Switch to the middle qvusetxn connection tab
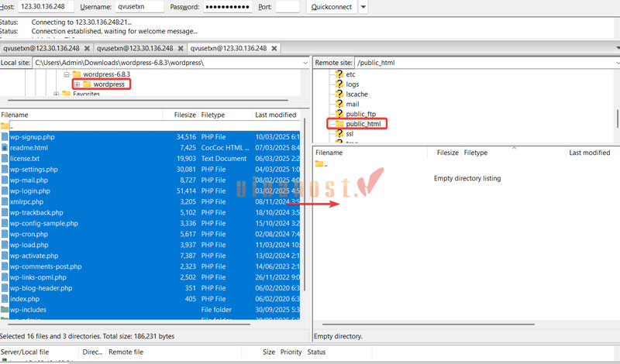The image size is (620, 364). point(133,48)
